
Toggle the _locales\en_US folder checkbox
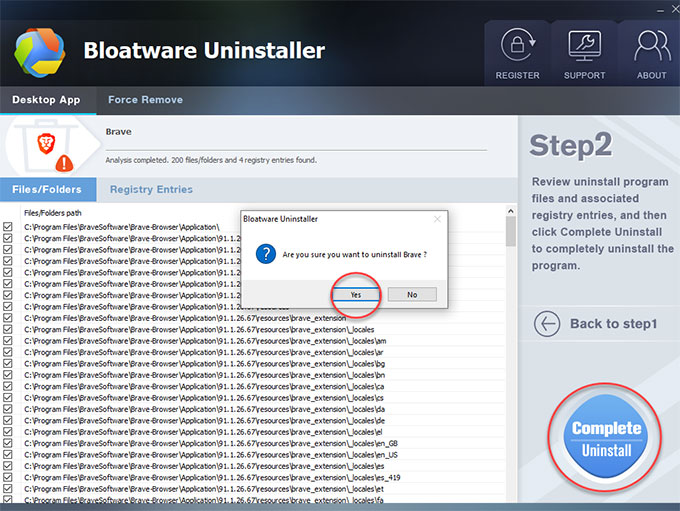tap(8, 455)
